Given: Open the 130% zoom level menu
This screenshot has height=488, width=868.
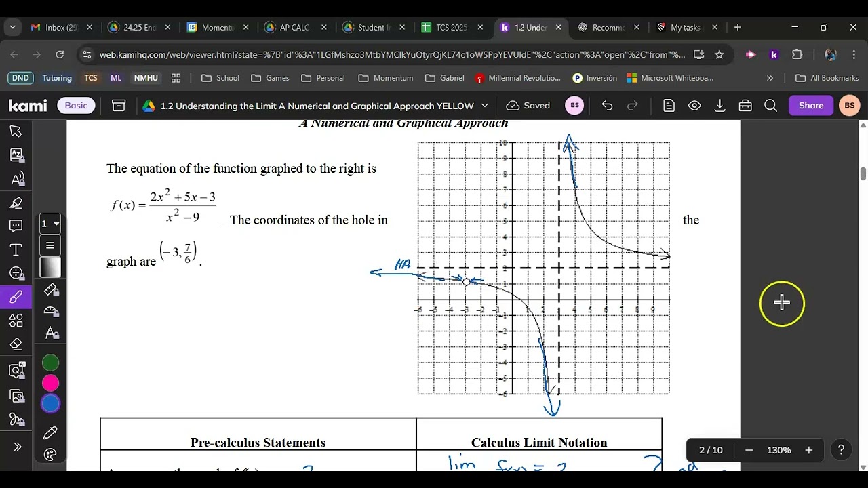Looking at the screenshot, I should [779, 450].
